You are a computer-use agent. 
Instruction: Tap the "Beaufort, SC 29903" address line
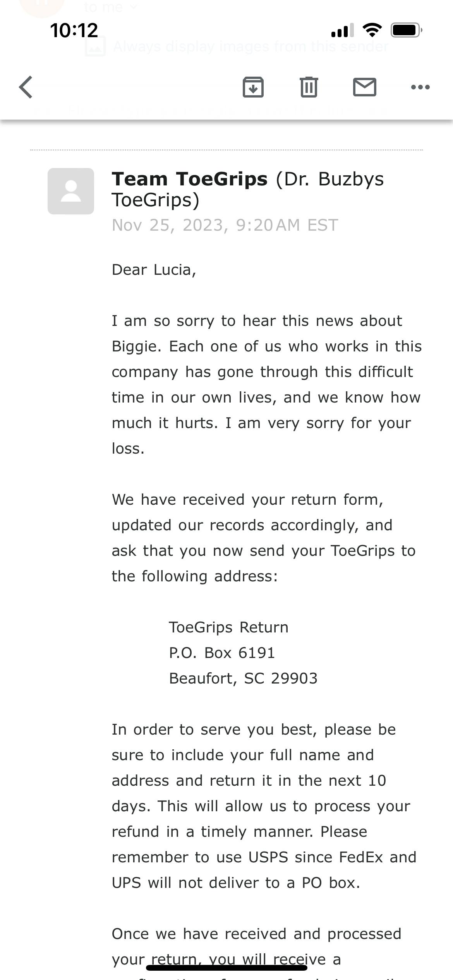(243, 678)
